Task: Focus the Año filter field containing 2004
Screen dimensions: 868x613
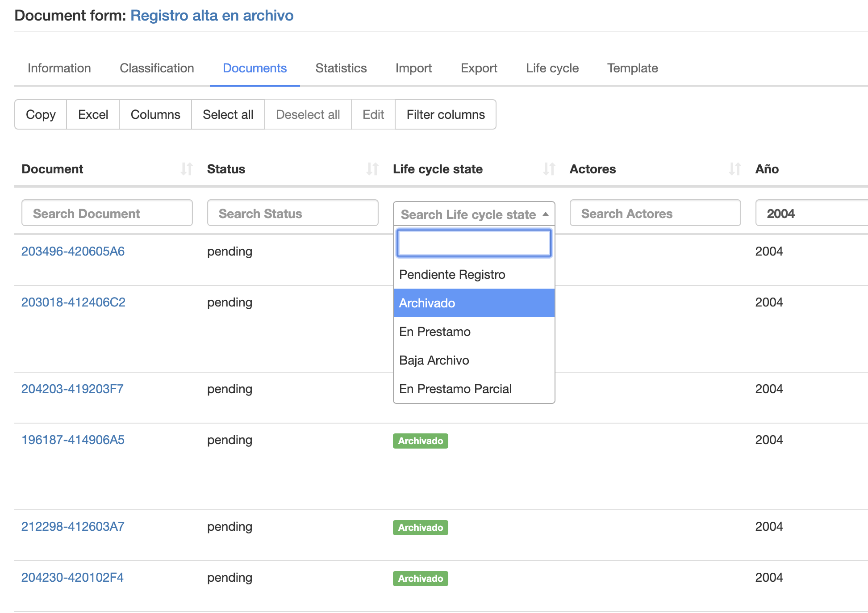Action: [812, 213]
